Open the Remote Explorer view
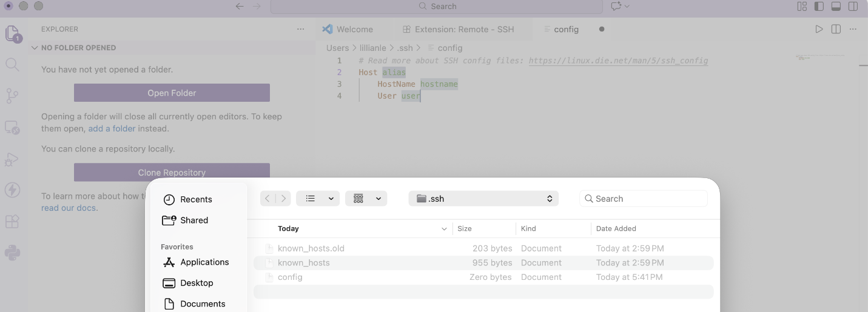 click(12, 127)
